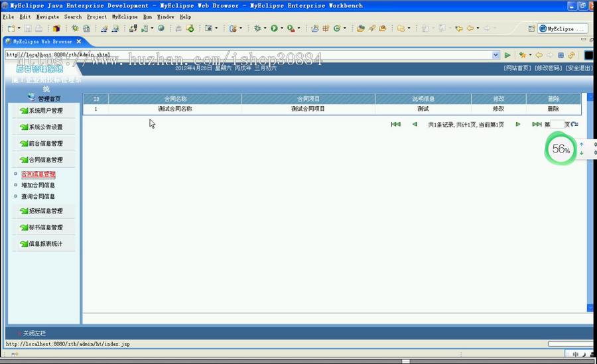Click the camera snapshot toolbar icon
The width and height of the screenshot is (597, 364).
point(208,29)
